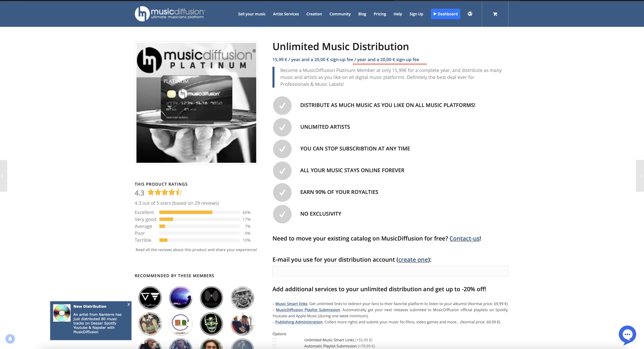Go to previous product with left arrow
This screenshot has height=349, width=644.
pos(3,176)
